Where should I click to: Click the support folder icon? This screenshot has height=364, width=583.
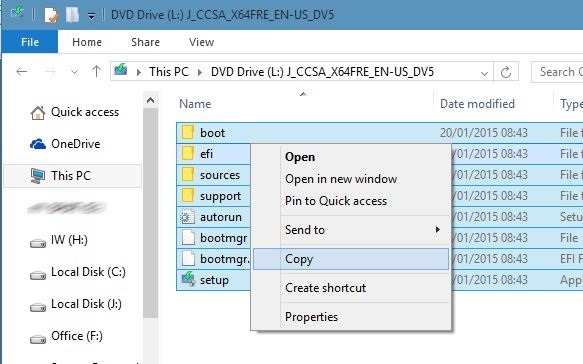[x=188, y=195]
